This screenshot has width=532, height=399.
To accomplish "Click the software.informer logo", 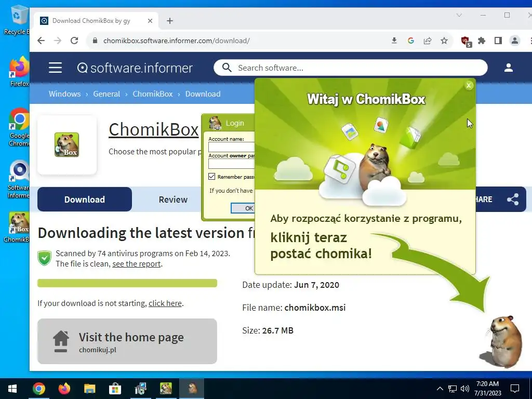I will coord(135,68).
